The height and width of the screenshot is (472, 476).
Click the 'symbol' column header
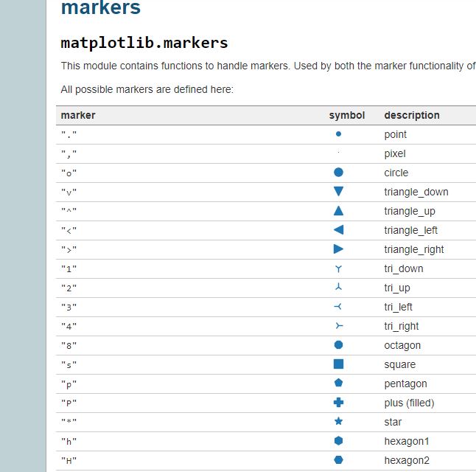click(x=346, y=115)
